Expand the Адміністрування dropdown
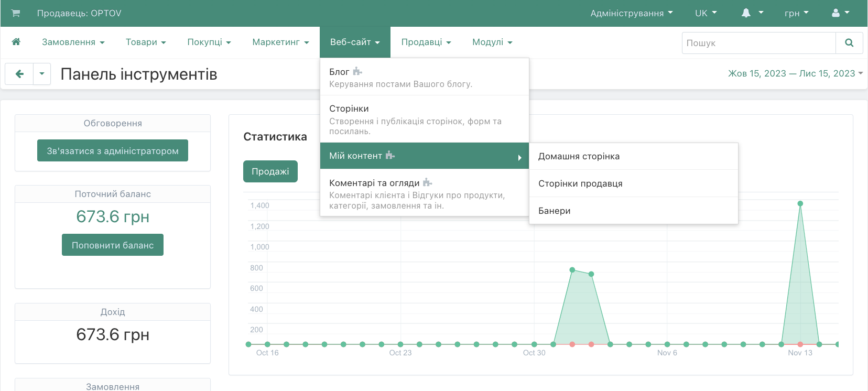 631,13
